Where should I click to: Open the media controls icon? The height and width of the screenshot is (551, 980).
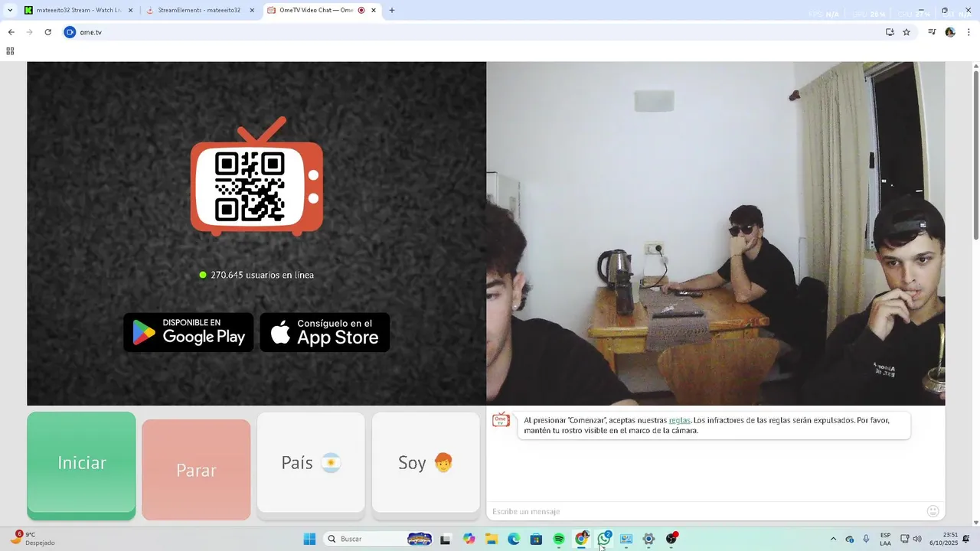coord(932,32)
